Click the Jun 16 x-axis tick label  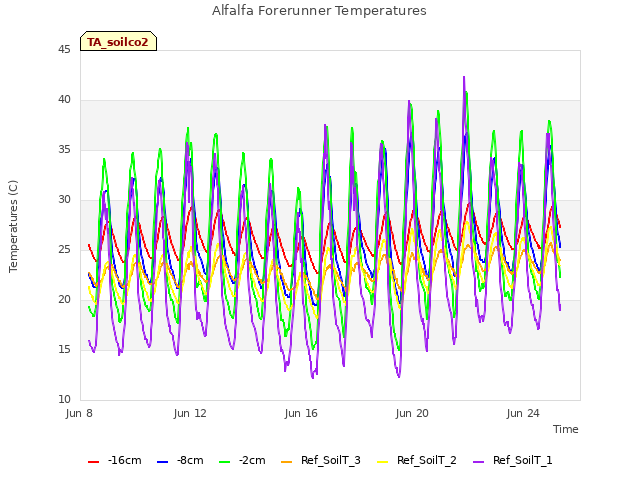coord(301,413)
